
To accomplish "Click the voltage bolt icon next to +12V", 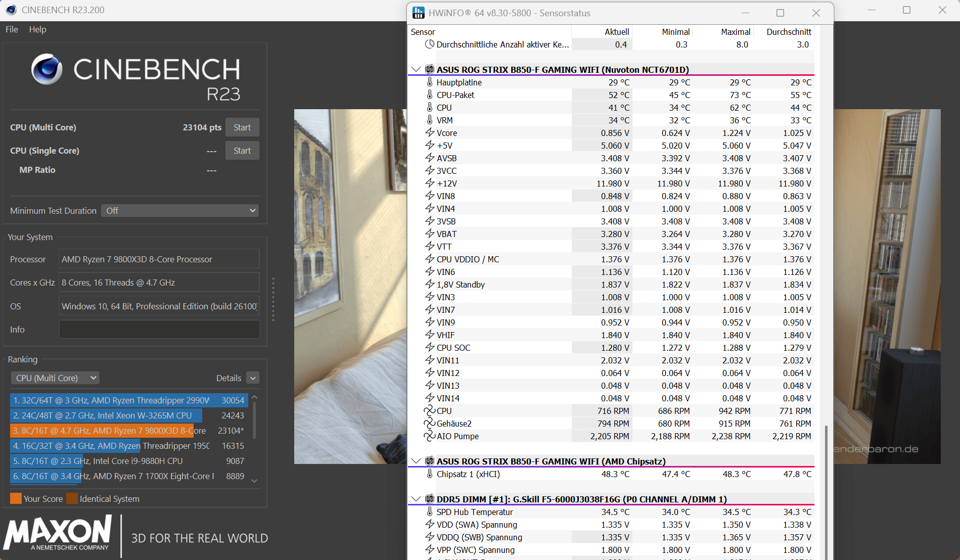I will click(x=430, y=183).
